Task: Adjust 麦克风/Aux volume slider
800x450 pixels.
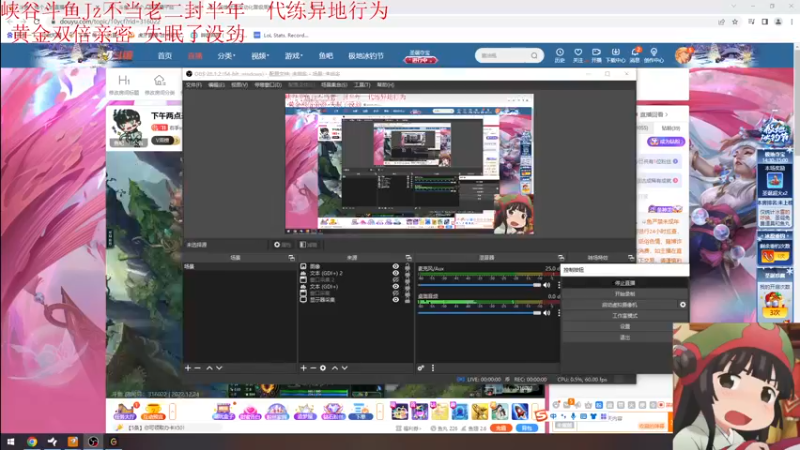Action: 480,285
